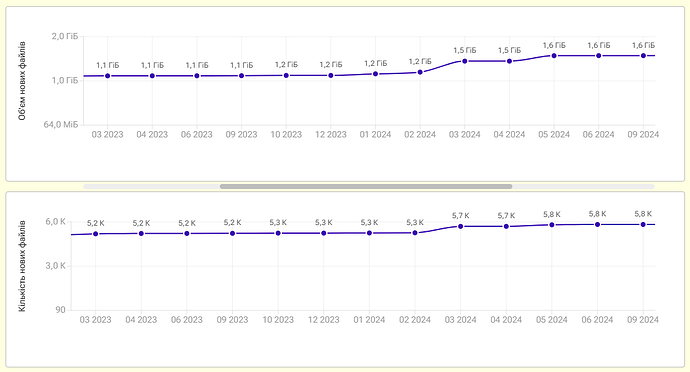Click the '1,5 ГіБ' value label above 03 2024
This screenshot has height=372, width=690.
[x=465, y=50]
